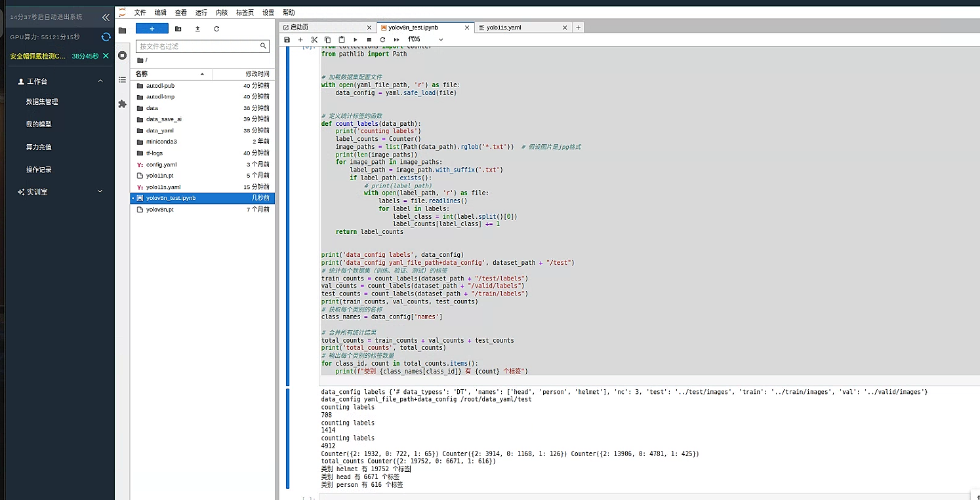This screenshot has width=980, height=500.
Task: Restart kernel and run all cells
Action: coord(396,39)
